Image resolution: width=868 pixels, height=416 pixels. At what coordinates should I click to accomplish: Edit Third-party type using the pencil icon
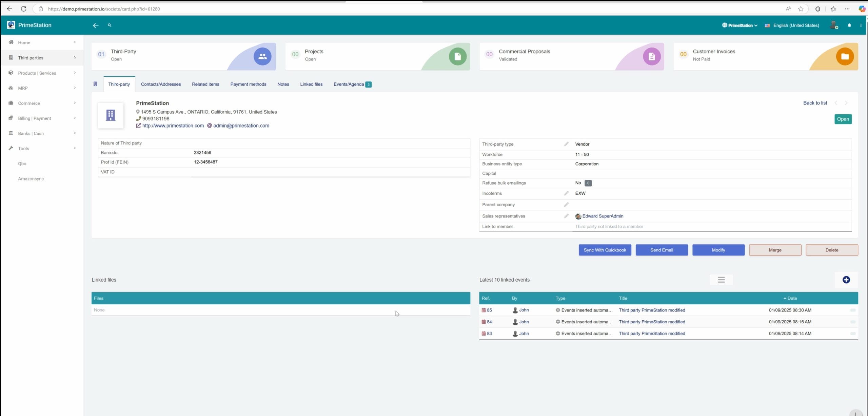click(566, 144)
